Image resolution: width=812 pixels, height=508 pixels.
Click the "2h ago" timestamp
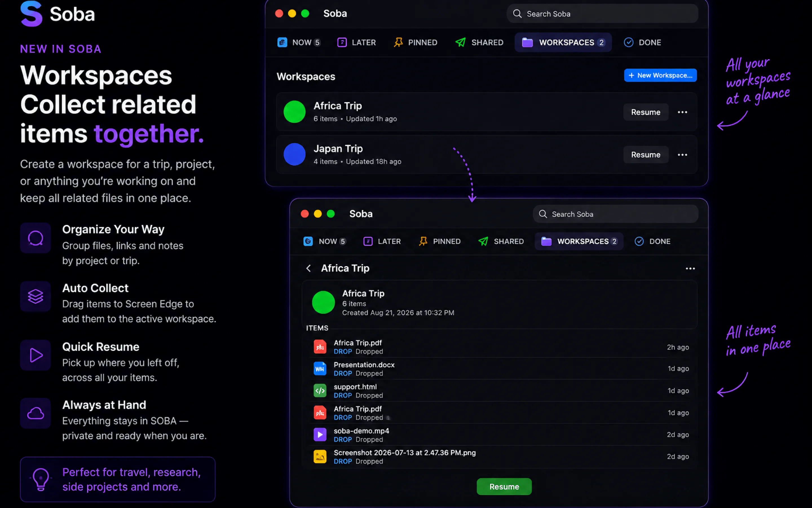pos(678,347)
